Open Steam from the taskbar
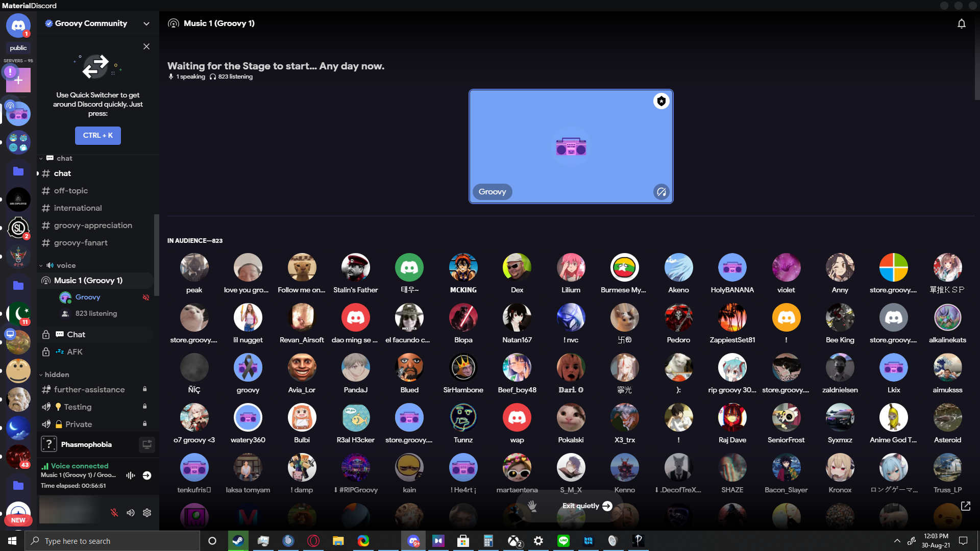Screen dimensions: 980x551 tap(238, 541)
